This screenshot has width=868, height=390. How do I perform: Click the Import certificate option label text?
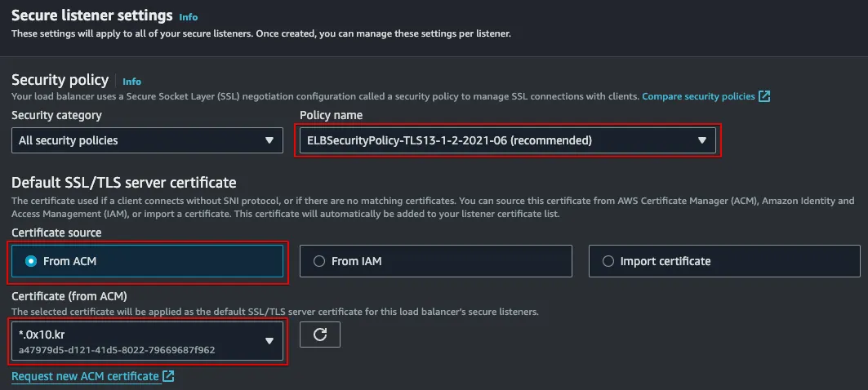click(x=665, y=261)
